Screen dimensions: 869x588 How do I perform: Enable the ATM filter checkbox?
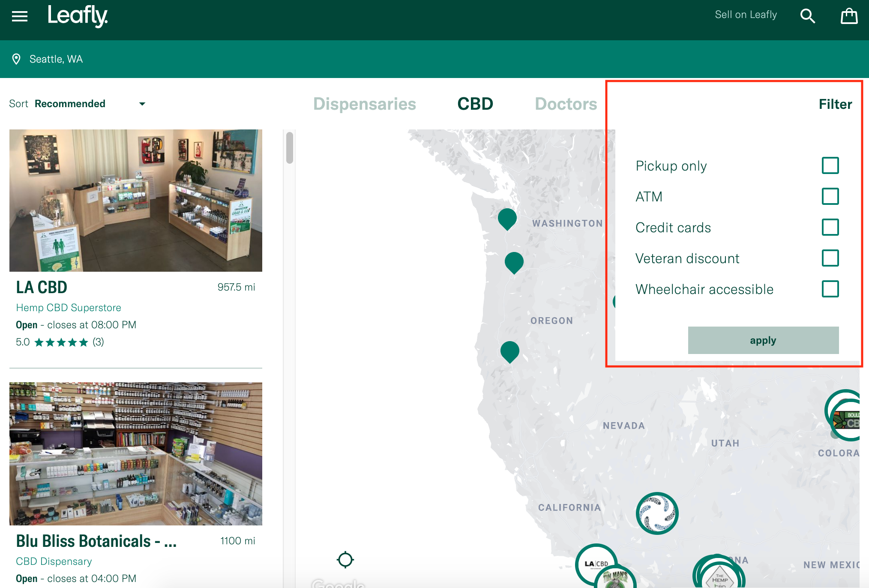[x=830, y=196]
